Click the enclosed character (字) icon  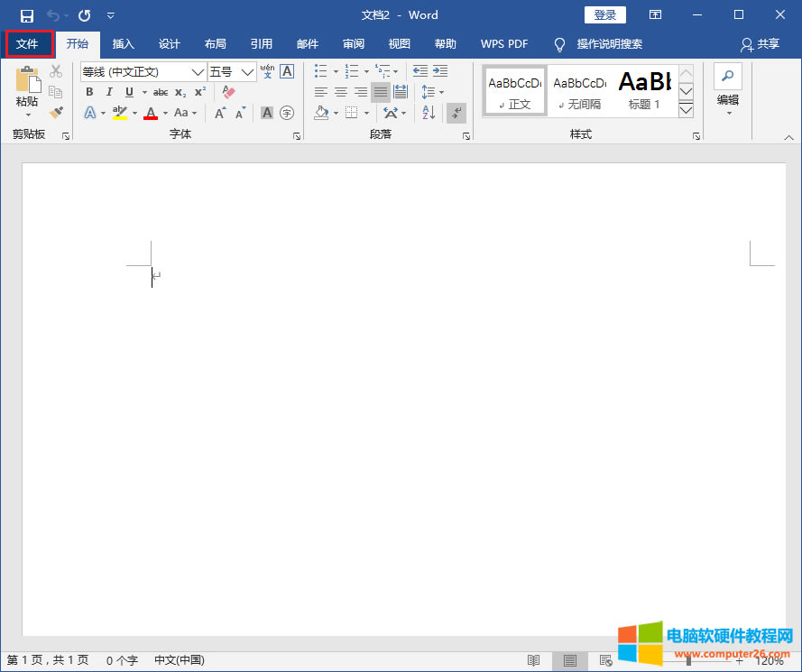(287, 113)
